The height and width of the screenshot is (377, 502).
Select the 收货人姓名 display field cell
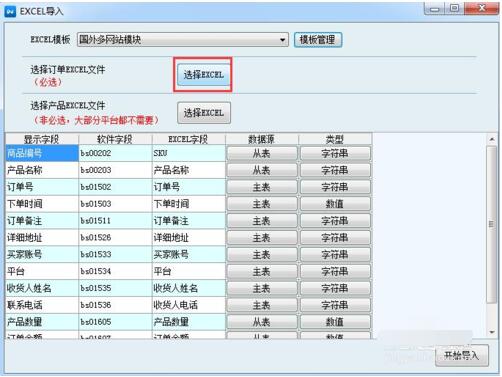point(42,288)
